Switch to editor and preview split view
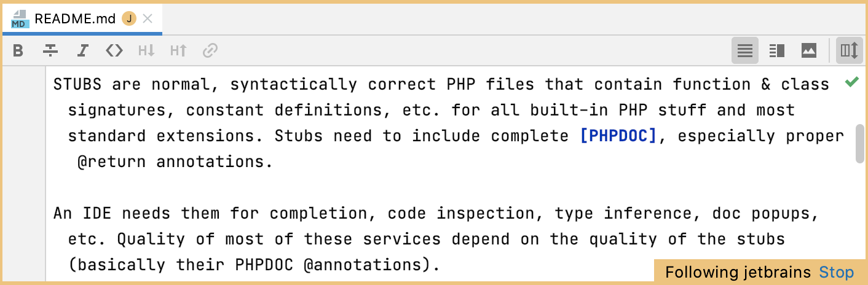Screen dimensions: 868x285 777,50
